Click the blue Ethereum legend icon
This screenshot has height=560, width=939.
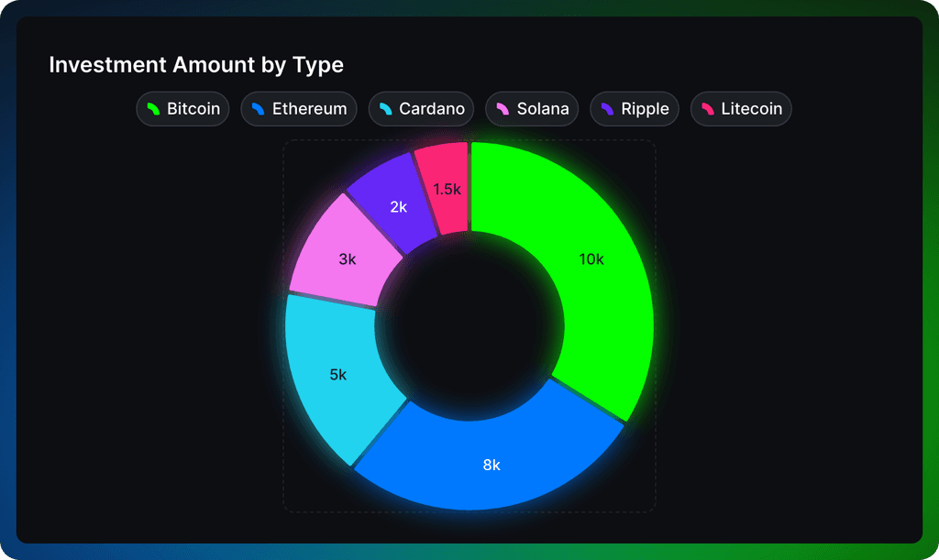click(257, 108)
